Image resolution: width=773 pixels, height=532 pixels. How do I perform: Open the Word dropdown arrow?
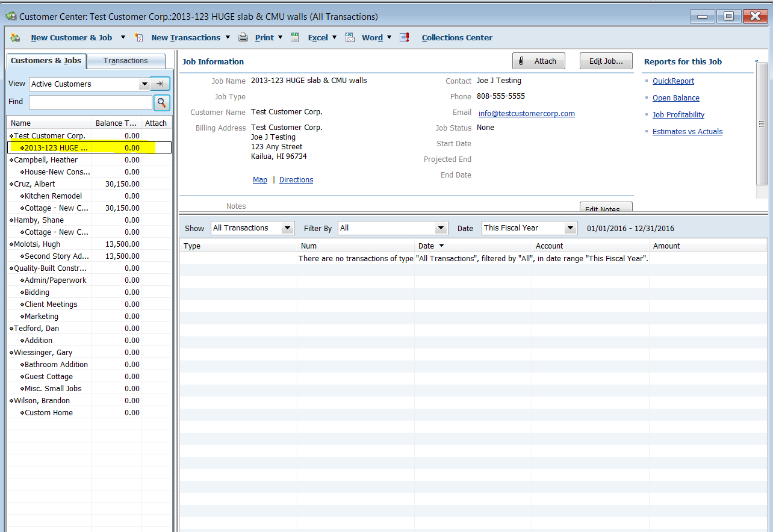(389, 37)
